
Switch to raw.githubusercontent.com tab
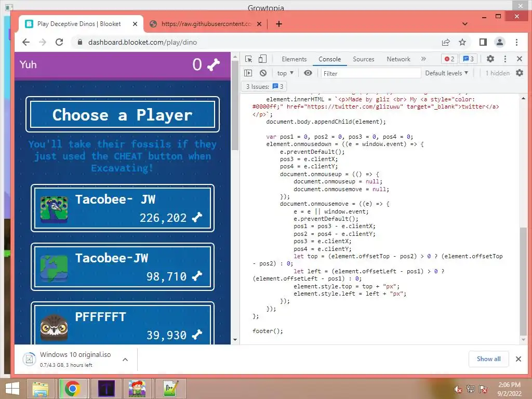pos(206,24)
